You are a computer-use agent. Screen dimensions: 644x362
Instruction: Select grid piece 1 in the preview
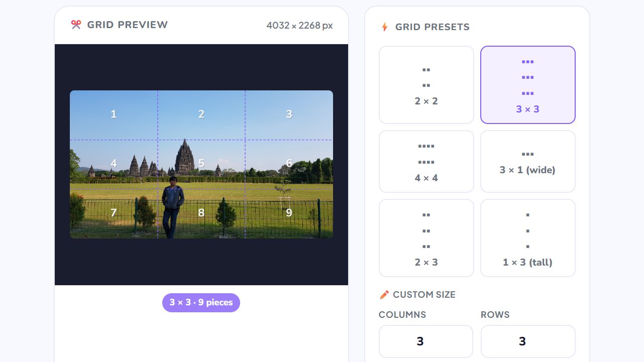[114, 115]
